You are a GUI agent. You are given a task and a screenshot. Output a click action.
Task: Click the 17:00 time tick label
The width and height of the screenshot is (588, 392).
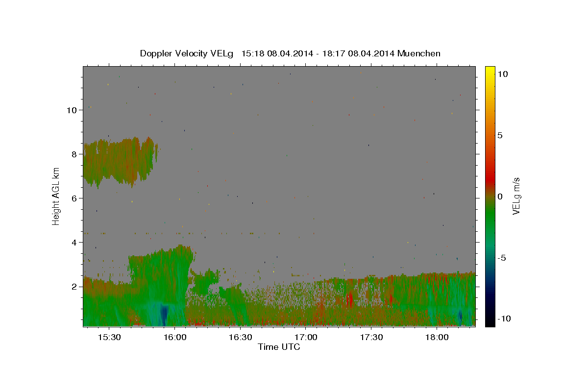point(306,337)
